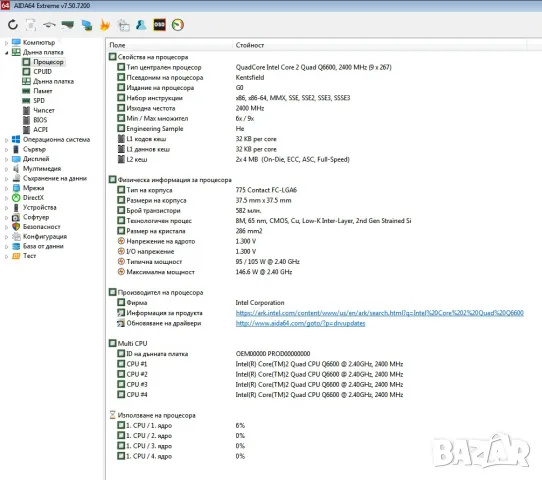Viewport: 542px width, 480px height.
Task: Select the Псевдоним на процесора row
Action: [x=190, y=77]
